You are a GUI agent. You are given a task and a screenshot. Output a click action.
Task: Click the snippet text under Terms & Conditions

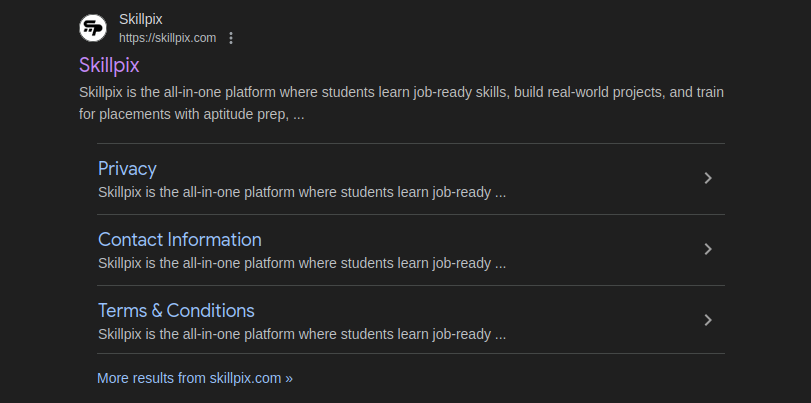point(302,334)
